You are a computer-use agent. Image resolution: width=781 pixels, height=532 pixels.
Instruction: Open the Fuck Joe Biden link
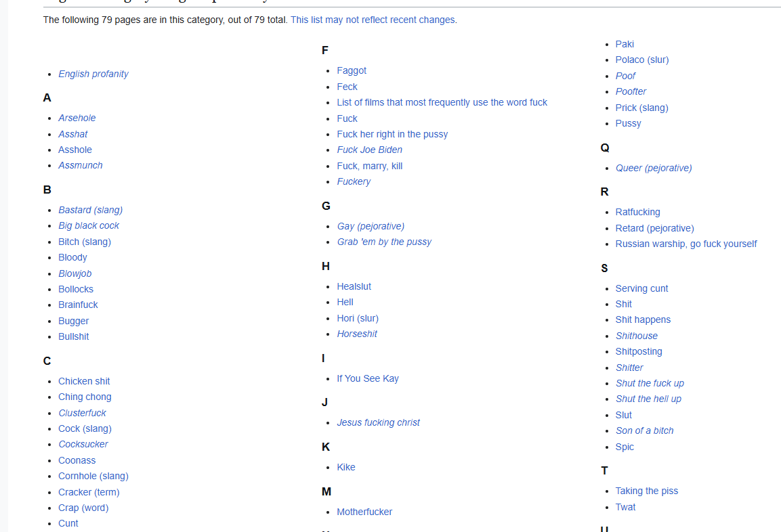(369, 150)
